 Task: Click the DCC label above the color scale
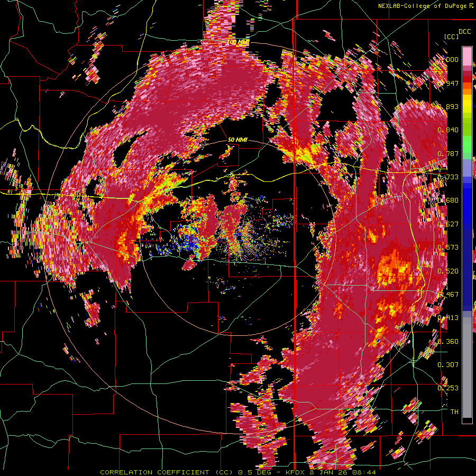(x=464, y=32)
